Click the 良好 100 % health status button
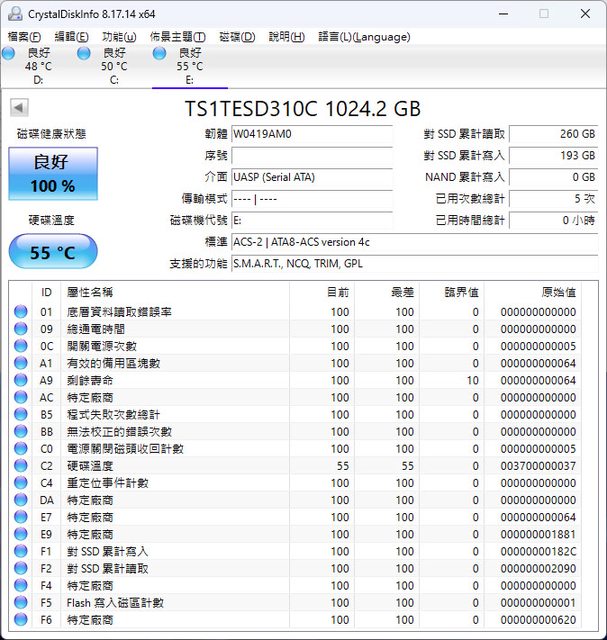The image size is (607, 640). click(x=53, y=174)
